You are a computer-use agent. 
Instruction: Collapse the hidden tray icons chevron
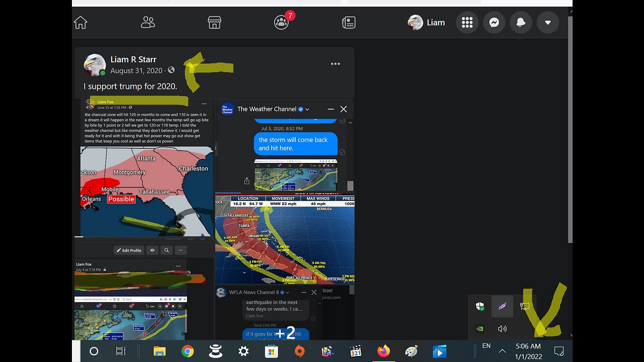[x=502, y=351]
